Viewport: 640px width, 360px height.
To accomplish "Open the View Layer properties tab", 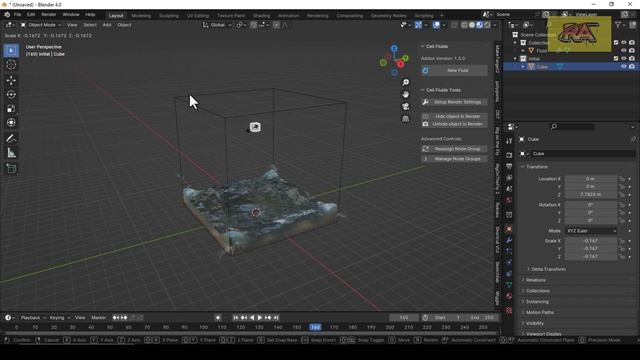I will 509,178.
